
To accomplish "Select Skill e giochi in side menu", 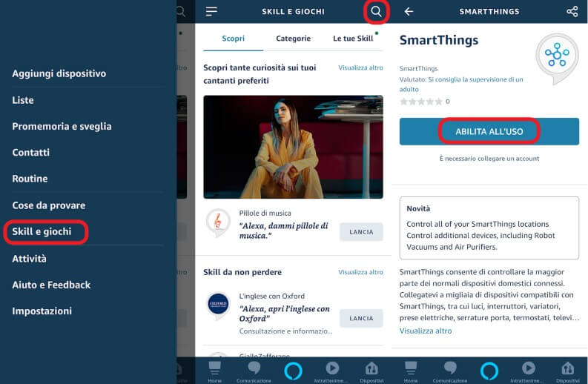I will [x=42, y=232].
